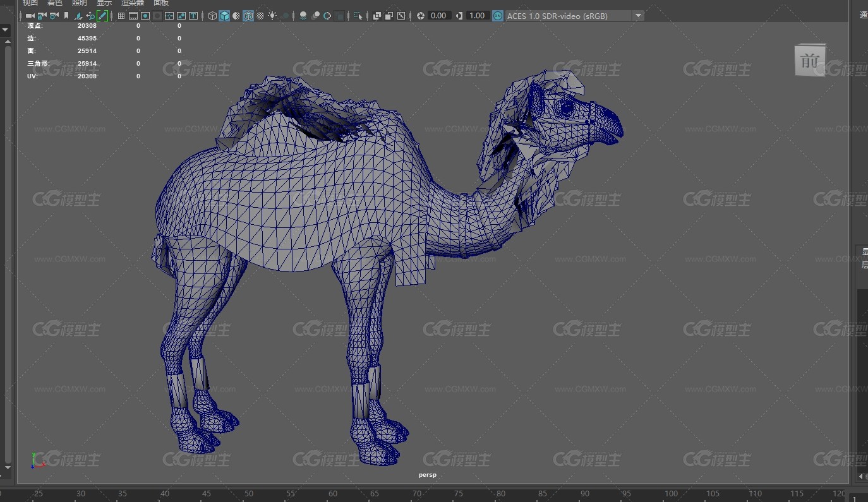This screenshot has height=502, width=868.
Task: Click the left scrollbar bottom arrow
Action: pyautogui.click(x=8, y=468)
